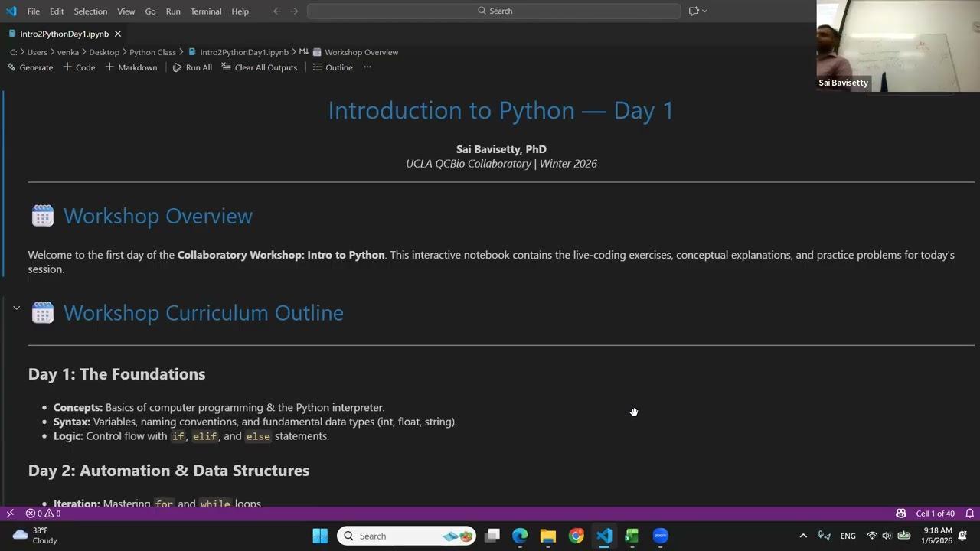Clear All Outputs in the notebook
This screenshot has width=980, height=551.
(260, 67)
